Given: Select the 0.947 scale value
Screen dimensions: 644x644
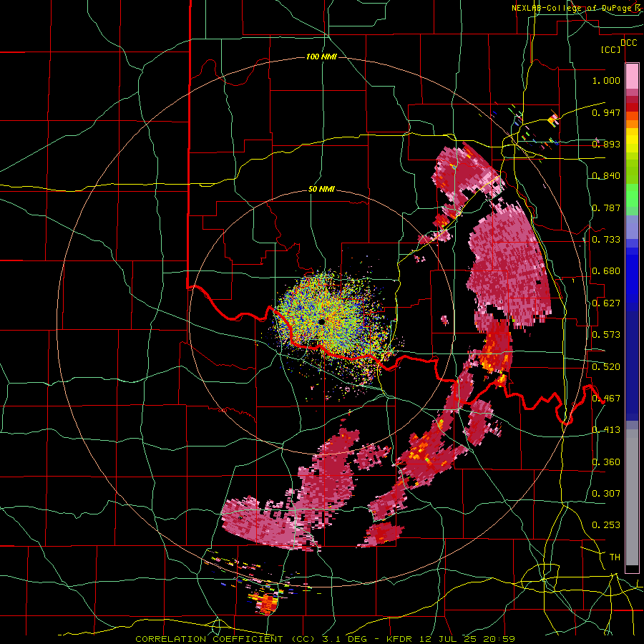Looking at the screenshot, I should point(606,112).
